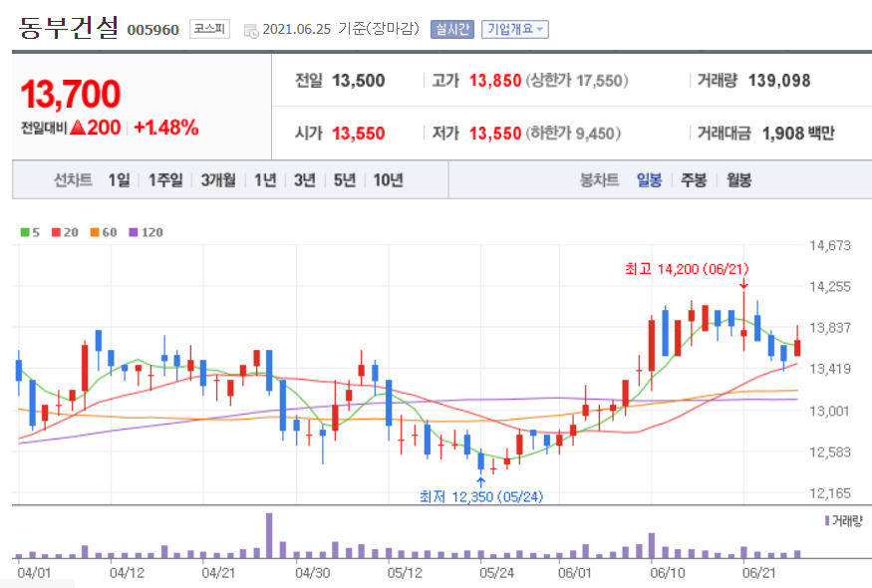
Task: Click the calendar clock icon beside the date
Action: click(251, 31)
